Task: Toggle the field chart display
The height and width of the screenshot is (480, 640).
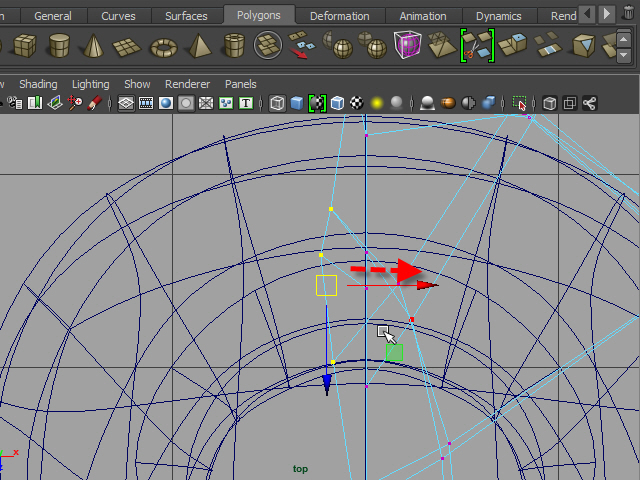Action: pyautogui.click(x=206, y=103)
